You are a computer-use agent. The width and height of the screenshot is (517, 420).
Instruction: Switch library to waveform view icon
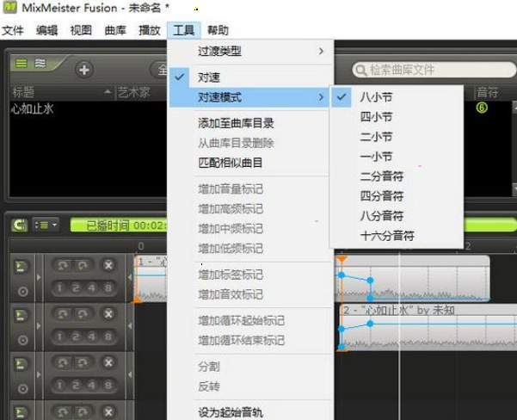click(x=40, y=63)
